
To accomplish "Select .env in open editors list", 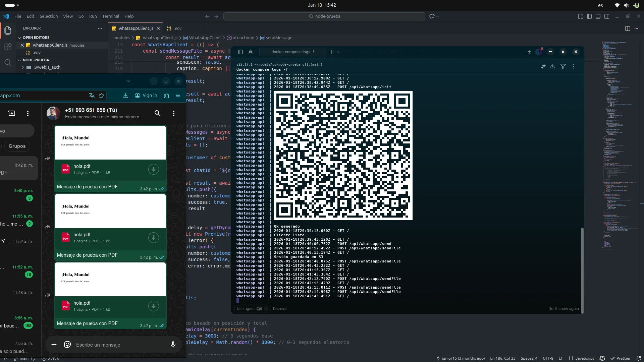I will pyautogui.click(x=36, y=53).
